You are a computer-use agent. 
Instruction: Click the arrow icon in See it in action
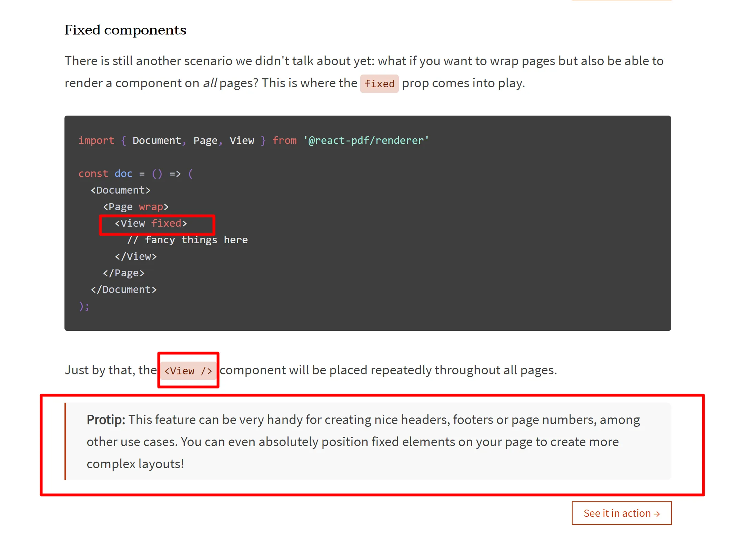point(657,514)
